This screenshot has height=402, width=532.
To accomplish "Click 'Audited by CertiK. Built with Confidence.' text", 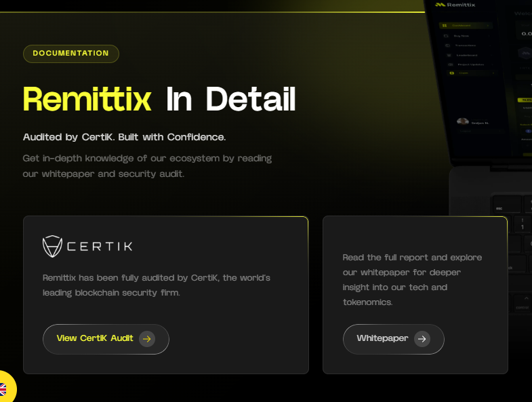I will click(124, 137).
